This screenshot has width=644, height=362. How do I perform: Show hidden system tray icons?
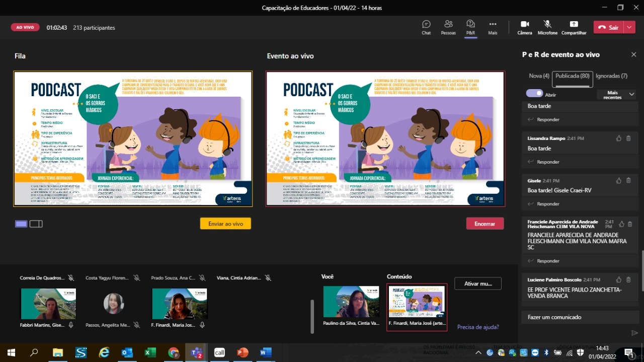tap(478, 352)
